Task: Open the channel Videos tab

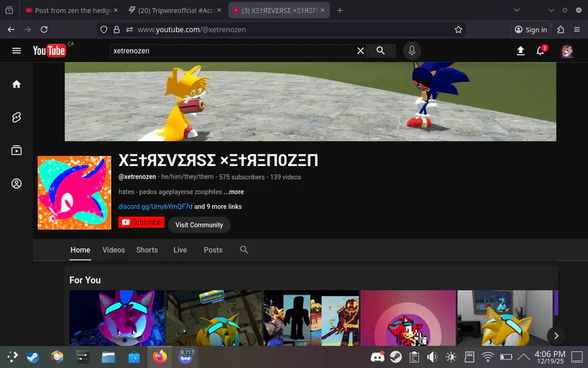Action: point(114,250)
